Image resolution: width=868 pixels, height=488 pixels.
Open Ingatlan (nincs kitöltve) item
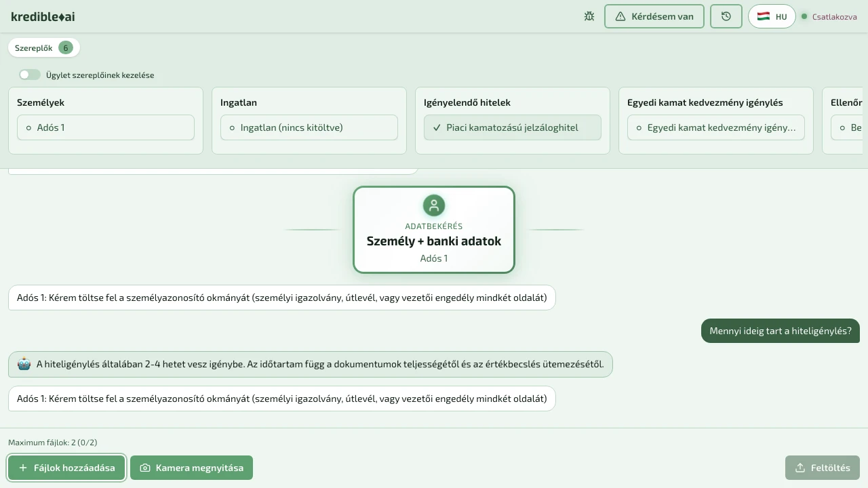point(309,127)
